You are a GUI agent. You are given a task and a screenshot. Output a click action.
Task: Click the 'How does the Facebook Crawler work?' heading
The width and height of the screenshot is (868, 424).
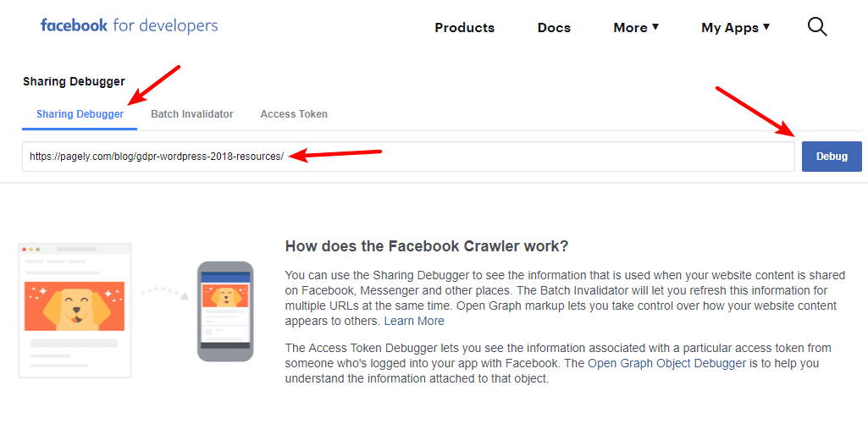pos(427,246)
